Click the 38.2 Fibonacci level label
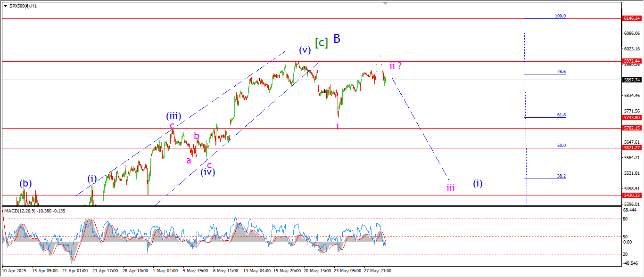The image size is (644, 277). click(x=561, y=176)
